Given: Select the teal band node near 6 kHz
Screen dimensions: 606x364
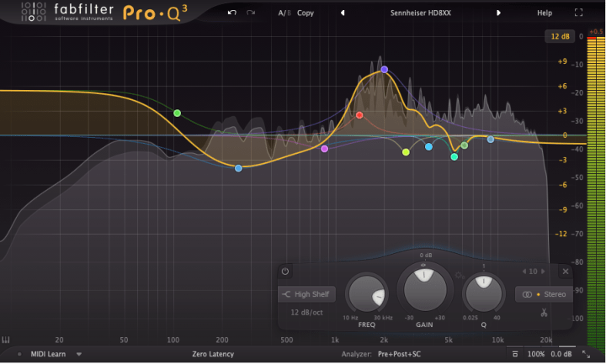Looking at the screenshot, I should tap(454, 156).
